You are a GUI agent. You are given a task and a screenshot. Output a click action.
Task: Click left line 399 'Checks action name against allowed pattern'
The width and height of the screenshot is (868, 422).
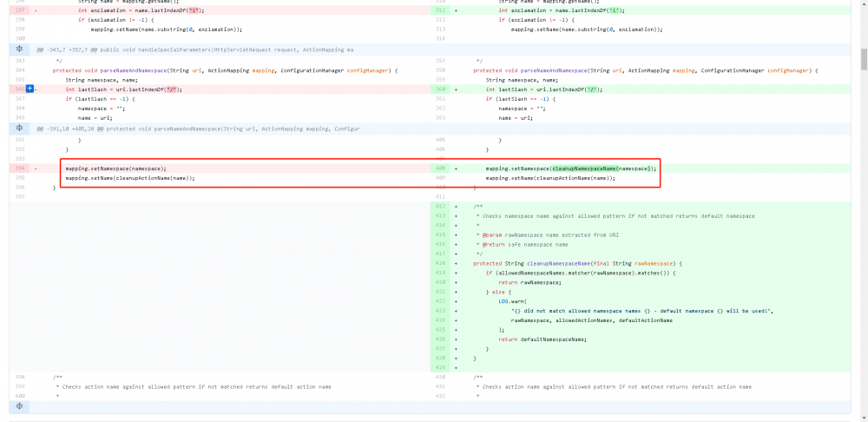click(x=194, y=386)
